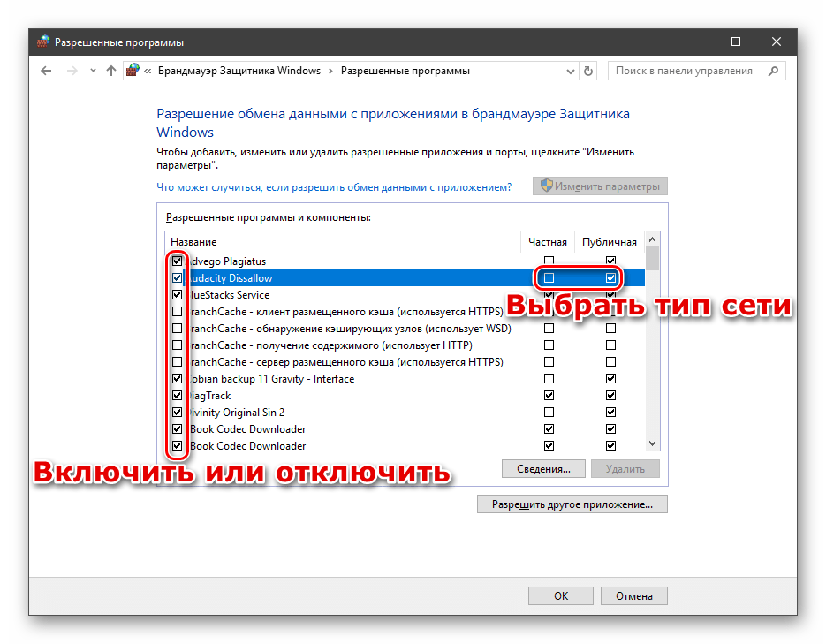Click in the Control Panel search field

685,71
